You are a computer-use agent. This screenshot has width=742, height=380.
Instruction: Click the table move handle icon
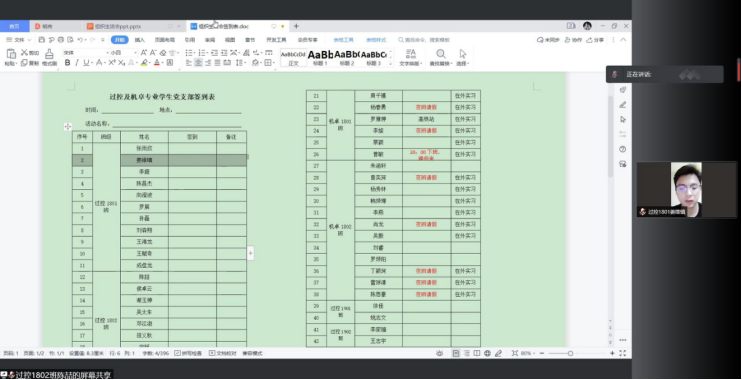pyautogui.click(x=68, y=126)
